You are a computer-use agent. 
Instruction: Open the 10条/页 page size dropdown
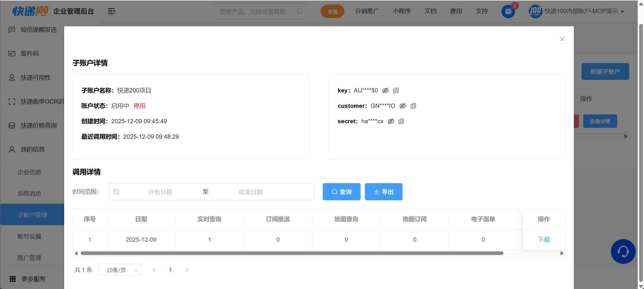(x=120, y=270)
